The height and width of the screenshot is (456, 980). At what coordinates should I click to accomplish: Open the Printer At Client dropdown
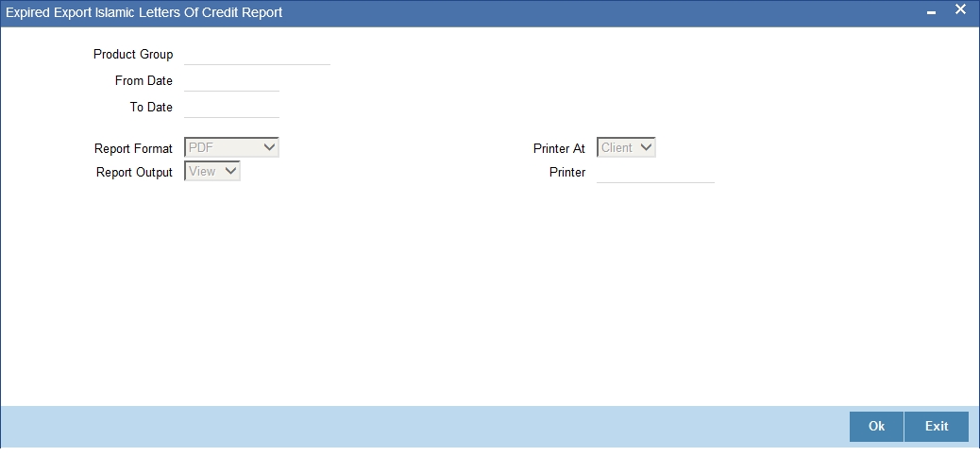[x=626, y=147]
